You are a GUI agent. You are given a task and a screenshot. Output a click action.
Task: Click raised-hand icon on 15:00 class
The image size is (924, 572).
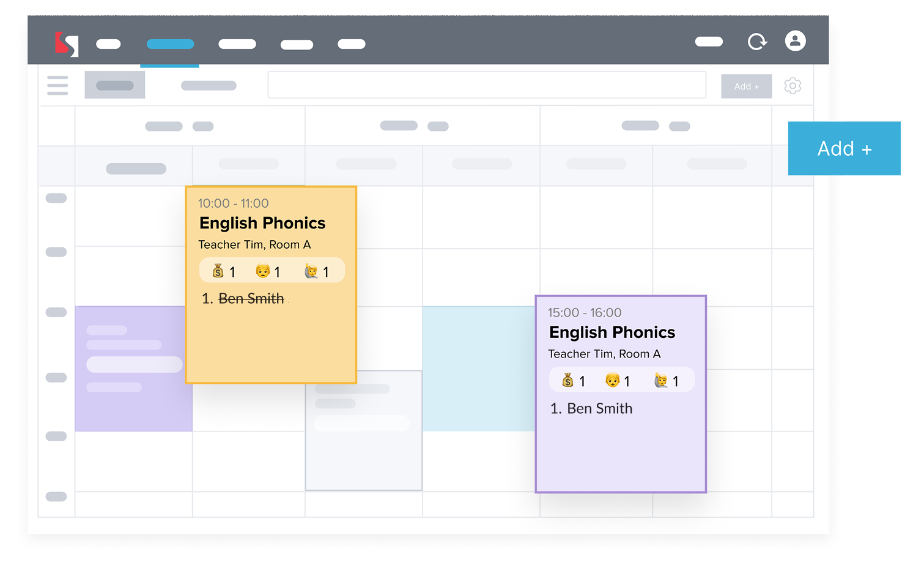661,381
